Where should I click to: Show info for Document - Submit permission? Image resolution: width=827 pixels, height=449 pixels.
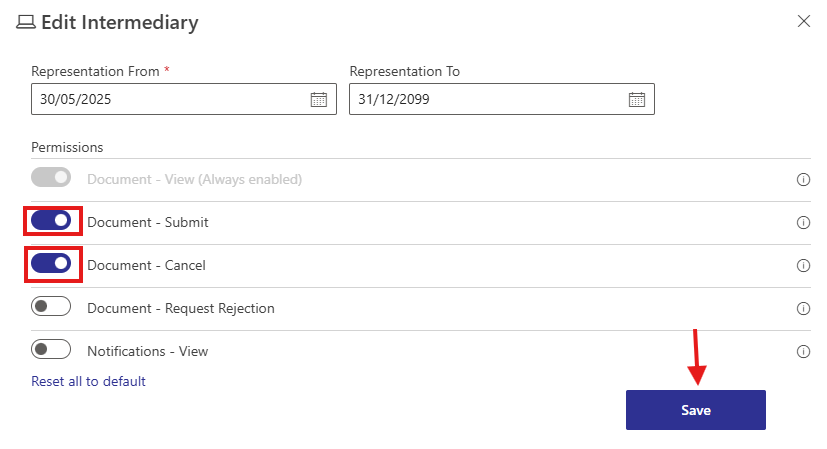[802, 223]
